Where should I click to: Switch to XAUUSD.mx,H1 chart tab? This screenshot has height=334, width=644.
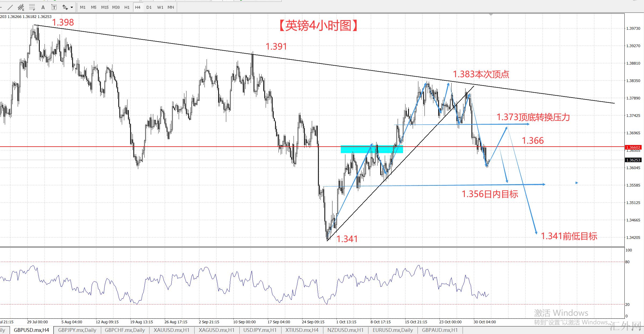tap(171, 330)
